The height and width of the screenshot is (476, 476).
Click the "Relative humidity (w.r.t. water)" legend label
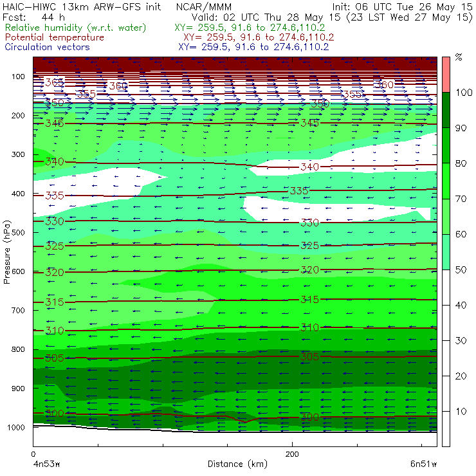76,28
